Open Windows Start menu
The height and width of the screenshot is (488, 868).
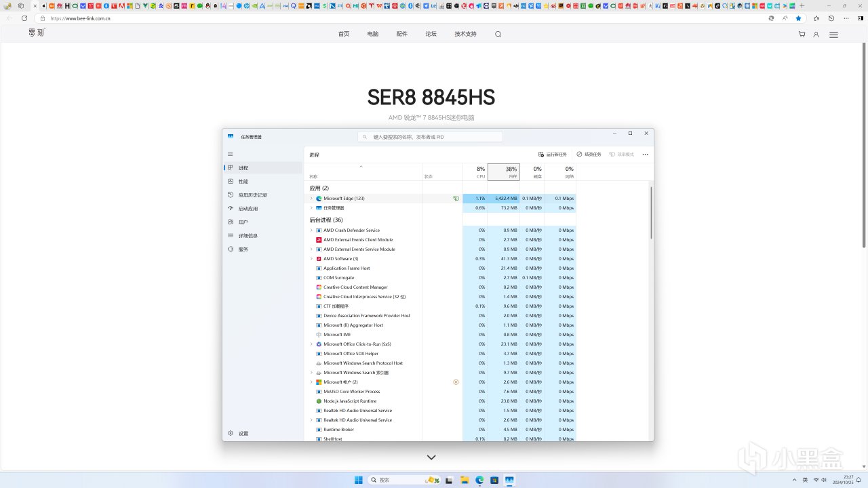(x=358, y=480)
